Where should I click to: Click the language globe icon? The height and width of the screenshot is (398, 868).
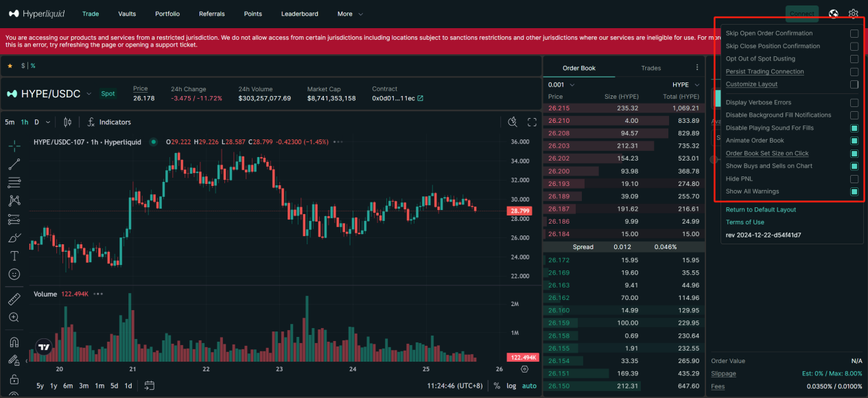pyautogui.click(x=834, y=14)
